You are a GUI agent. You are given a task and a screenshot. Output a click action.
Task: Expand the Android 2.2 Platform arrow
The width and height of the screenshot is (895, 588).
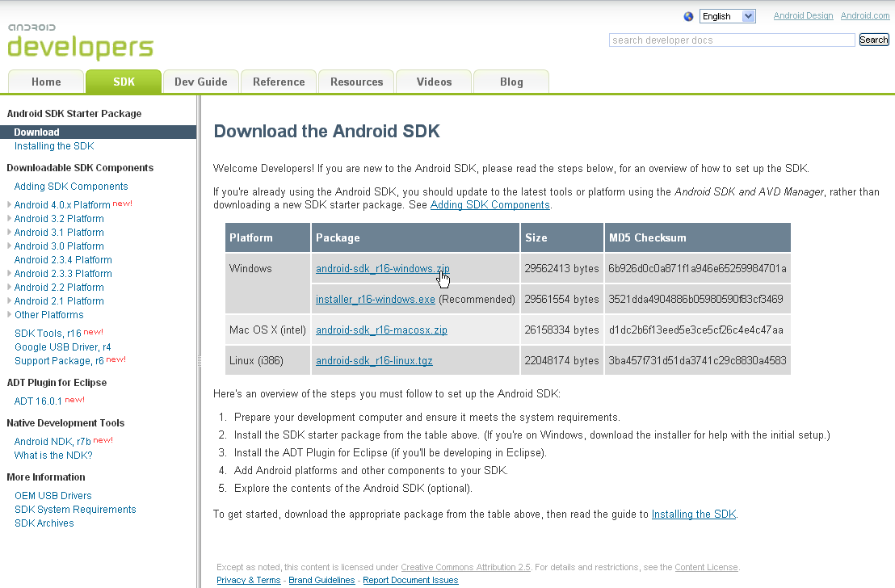(x=9, y=287)
